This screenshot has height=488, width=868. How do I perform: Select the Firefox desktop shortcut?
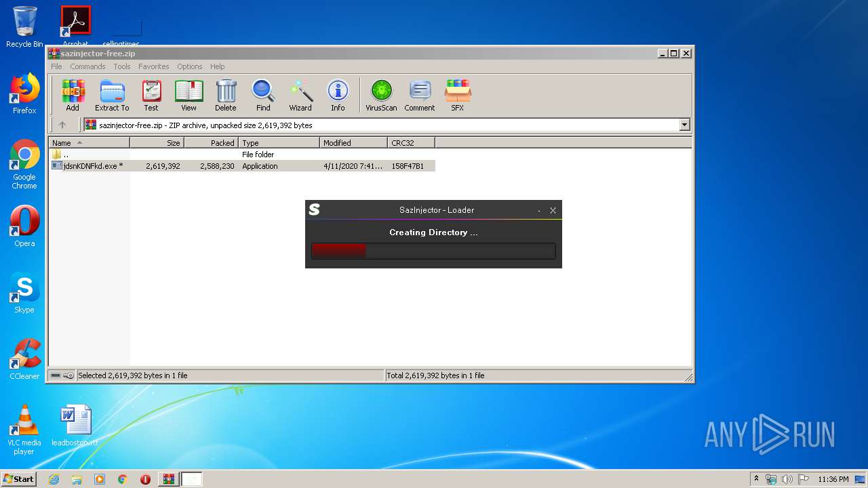(x=24, y=94)
